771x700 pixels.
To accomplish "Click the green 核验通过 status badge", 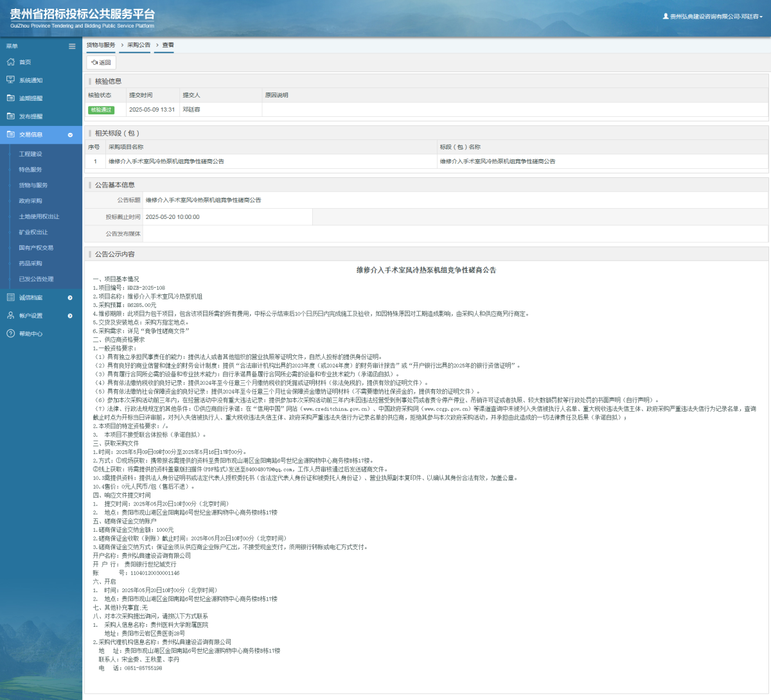I will pyautogui.click(x=101, y=110).
